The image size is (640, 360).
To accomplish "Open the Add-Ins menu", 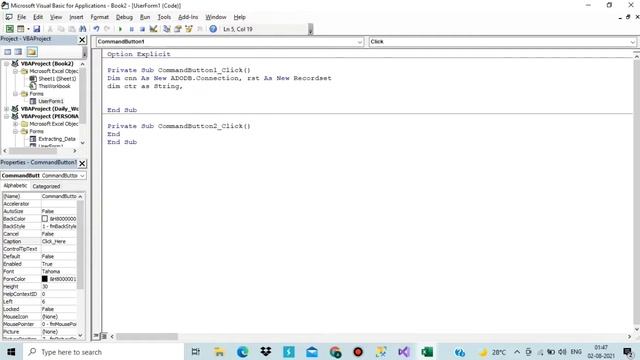I will 188,17.
